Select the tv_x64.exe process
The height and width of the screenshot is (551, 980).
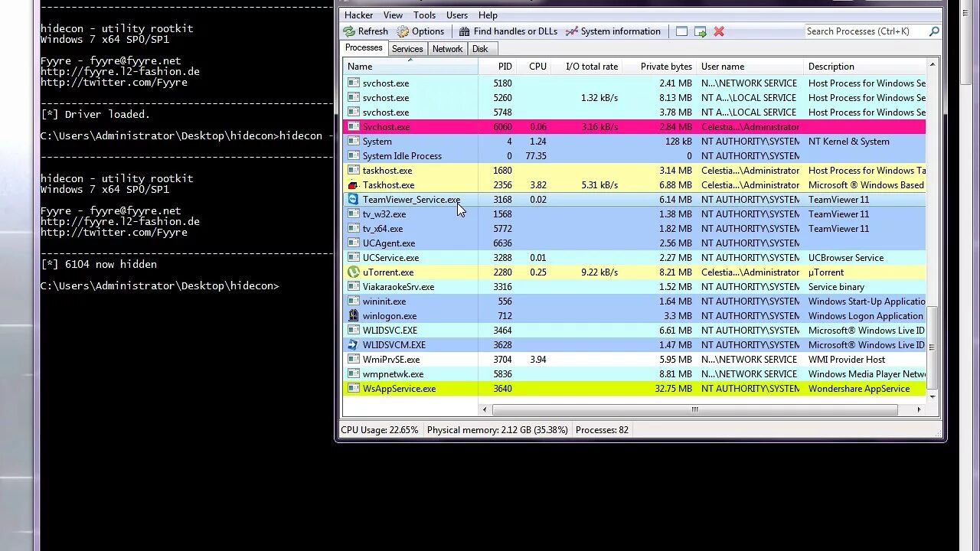coord(634,229)
